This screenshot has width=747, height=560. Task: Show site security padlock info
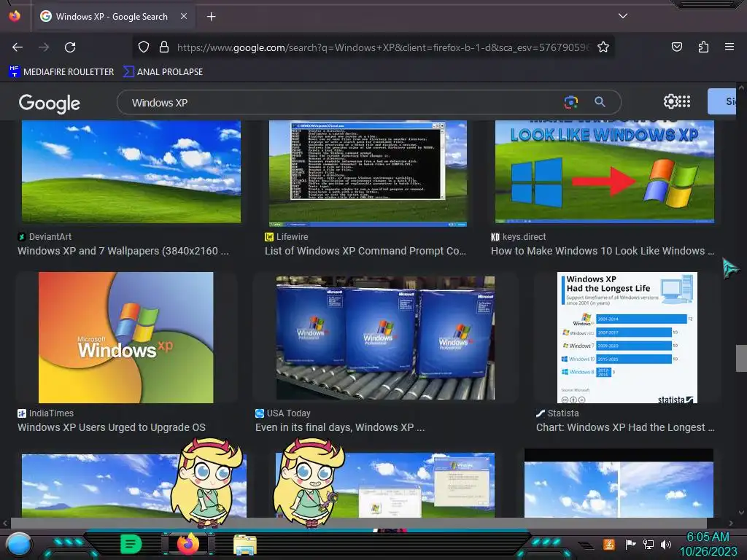pos(164,47)
